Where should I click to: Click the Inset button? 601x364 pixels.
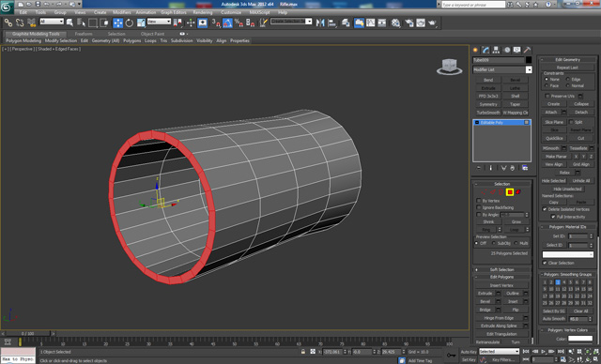(513, 301)
